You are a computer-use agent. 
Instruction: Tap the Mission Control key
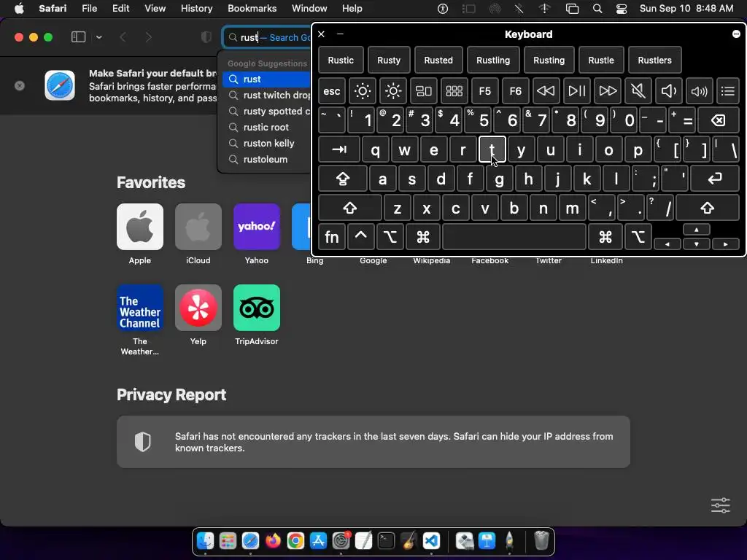424,91
